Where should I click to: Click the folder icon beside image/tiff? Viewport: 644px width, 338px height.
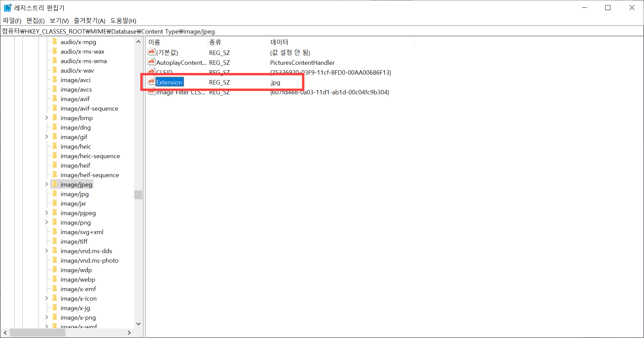pos(55,241)
